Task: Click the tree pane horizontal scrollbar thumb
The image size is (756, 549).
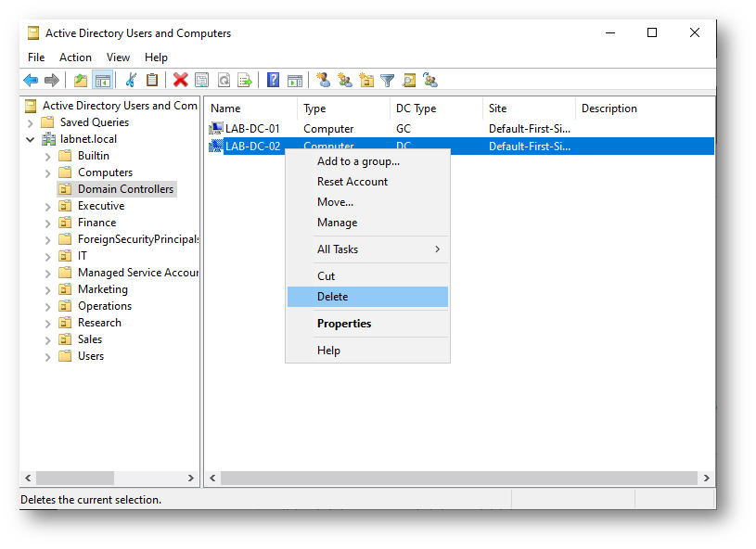Action: (75, 479)
